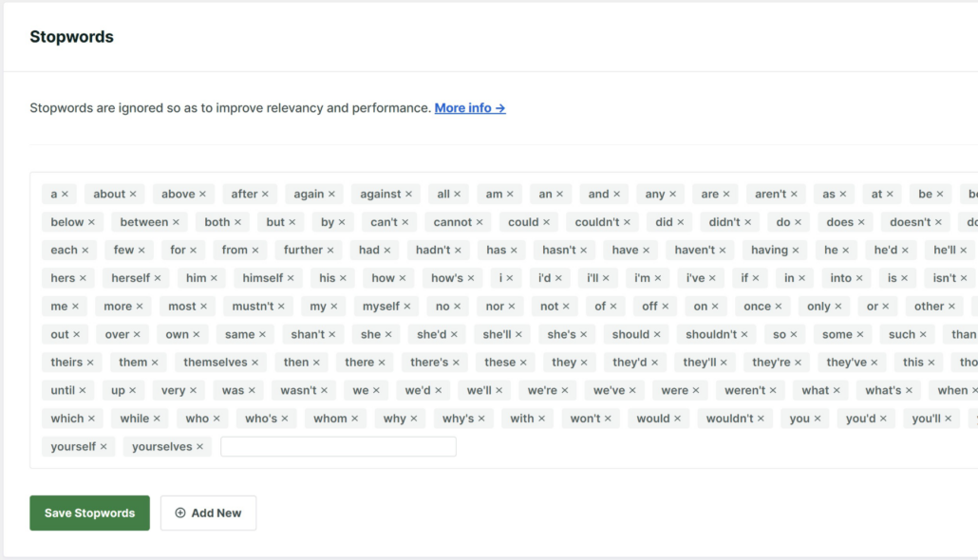Image resolution: width=978 pixels, height=560 pixels.
Task: Click Save Stopwords button
Action: coord(90,513)
